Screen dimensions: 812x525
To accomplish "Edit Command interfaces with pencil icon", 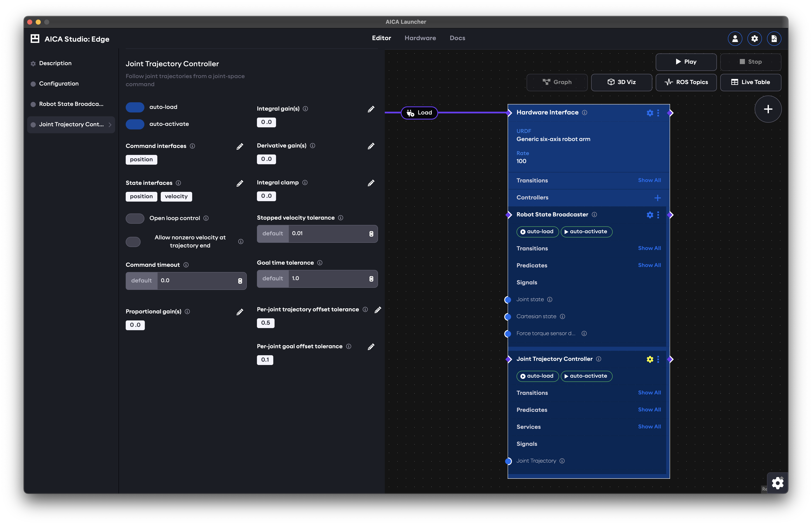I will coord(240,146).
